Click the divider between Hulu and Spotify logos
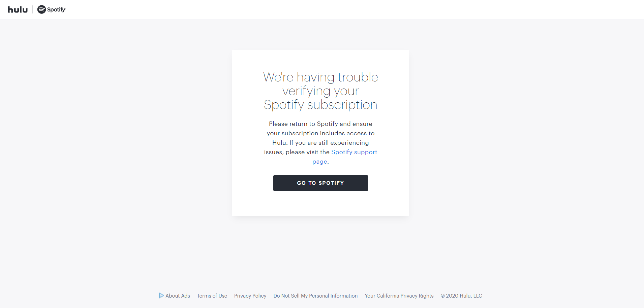This screenshot has width=644, height=308. point(32,9)
